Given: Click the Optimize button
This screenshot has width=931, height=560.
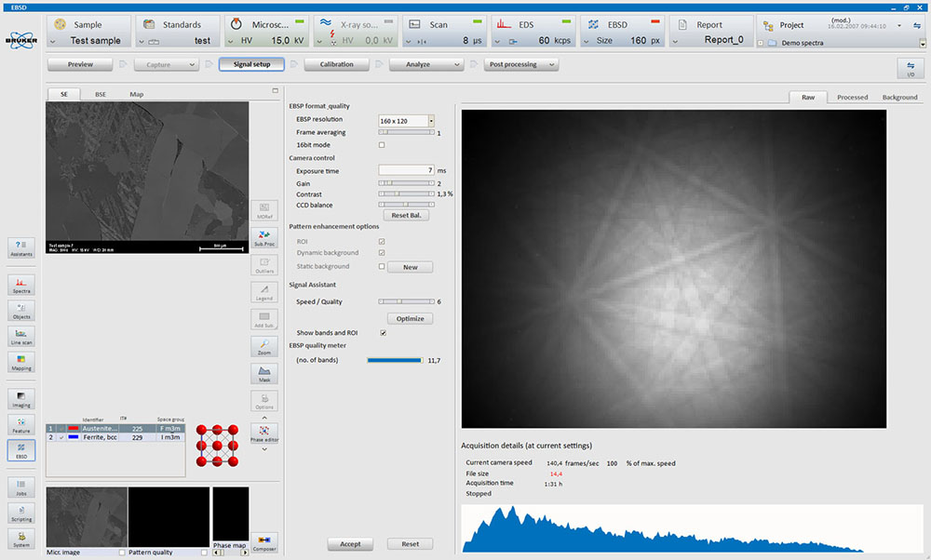Looking at the screenshot, I should click(410, 318).
